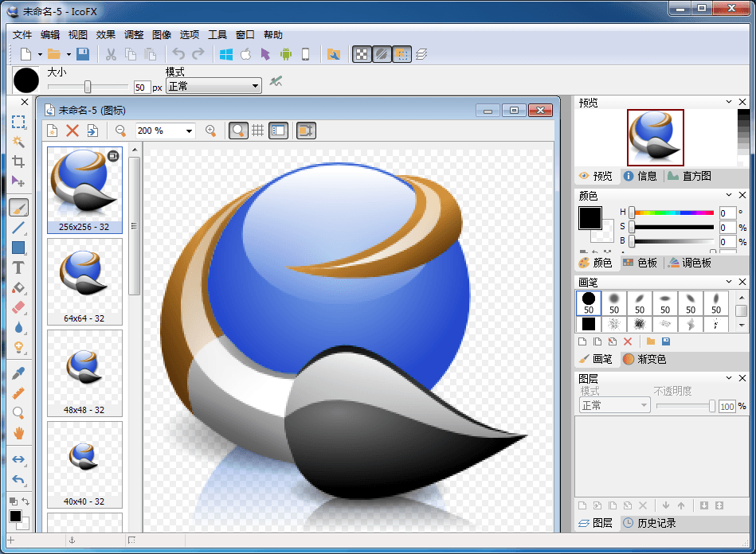Select the color picker eyedropper tool
The image size is (756, 554).
point(18,373)
